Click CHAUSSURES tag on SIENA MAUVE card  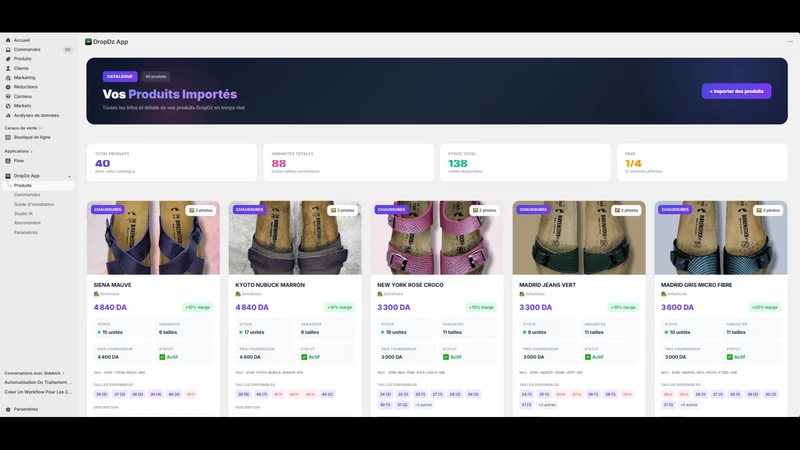[x=108, y=210]
